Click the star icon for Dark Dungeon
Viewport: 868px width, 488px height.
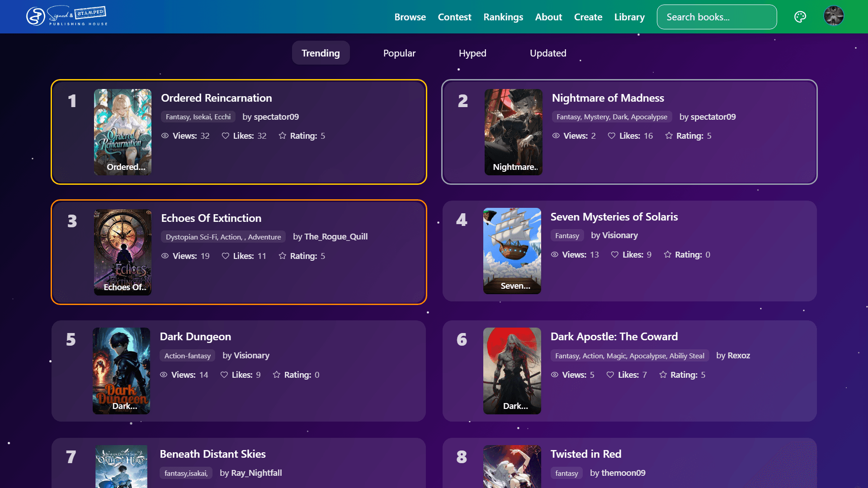coord(277,375)
